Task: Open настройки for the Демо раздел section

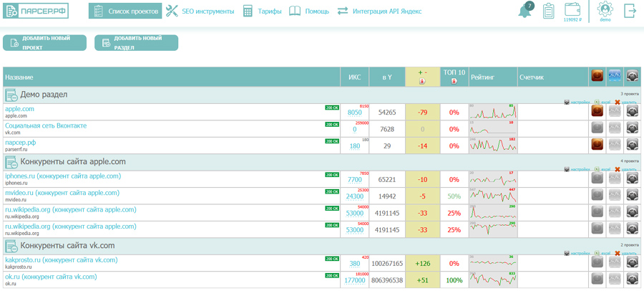Action: pos(577,102)
